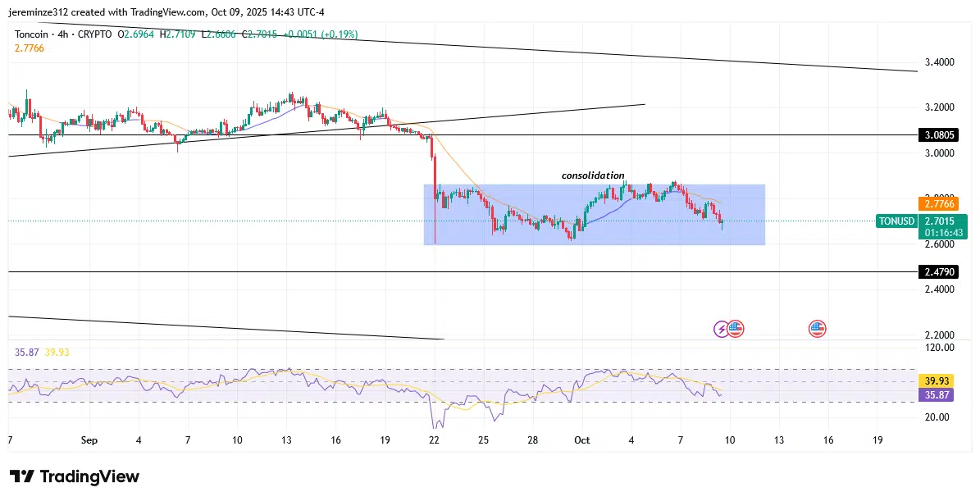Viewport: 980px width, 501px height.
Task: Click the Toncoin 4h CRYPTO chart title
Action: [63, 34]
